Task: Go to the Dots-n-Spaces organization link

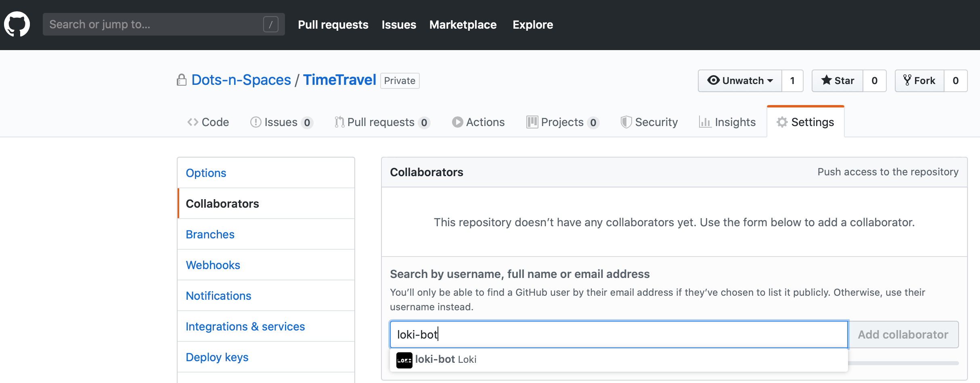Action: tap(241, 80)
